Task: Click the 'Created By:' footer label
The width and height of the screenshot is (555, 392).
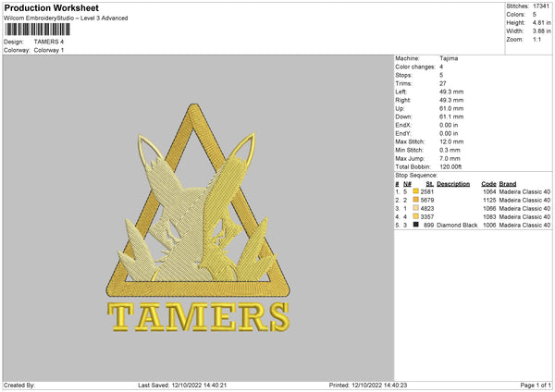Action: 19,386
